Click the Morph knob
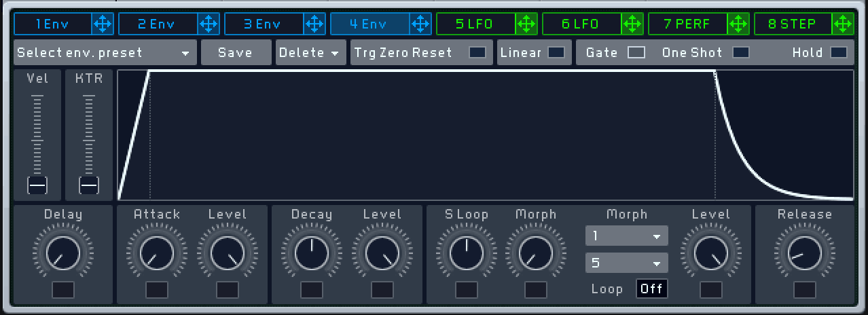 tap(536, 253)
